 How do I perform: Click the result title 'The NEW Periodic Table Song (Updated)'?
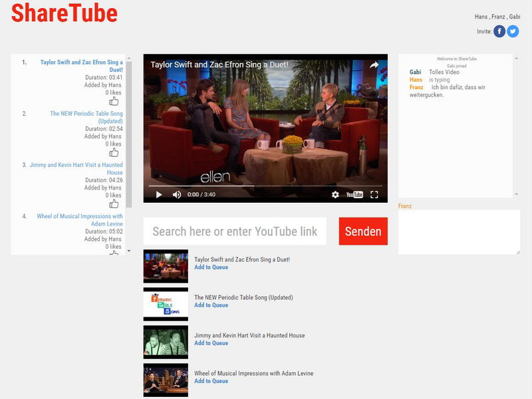[x=243, y=297]
